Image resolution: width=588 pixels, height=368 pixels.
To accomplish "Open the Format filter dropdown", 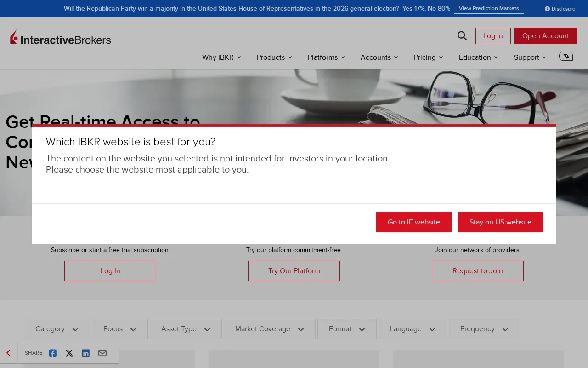I will pyautogui.click(x=347, y=329).
